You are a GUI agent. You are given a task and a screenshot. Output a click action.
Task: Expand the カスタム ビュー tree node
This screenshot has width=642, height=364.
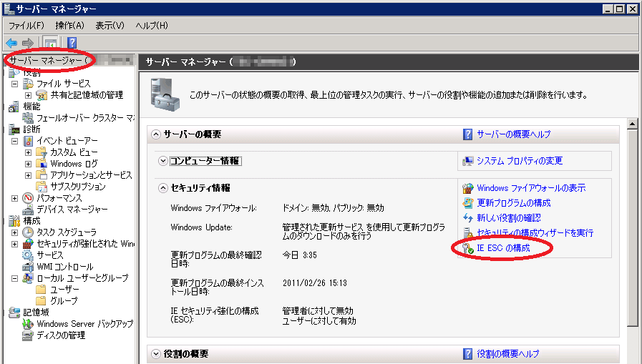(x=28, y=152)
